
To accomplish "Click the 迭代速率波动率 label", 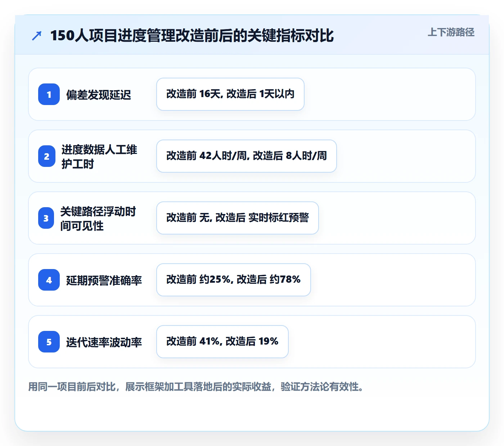I will (x=104, y=342).
